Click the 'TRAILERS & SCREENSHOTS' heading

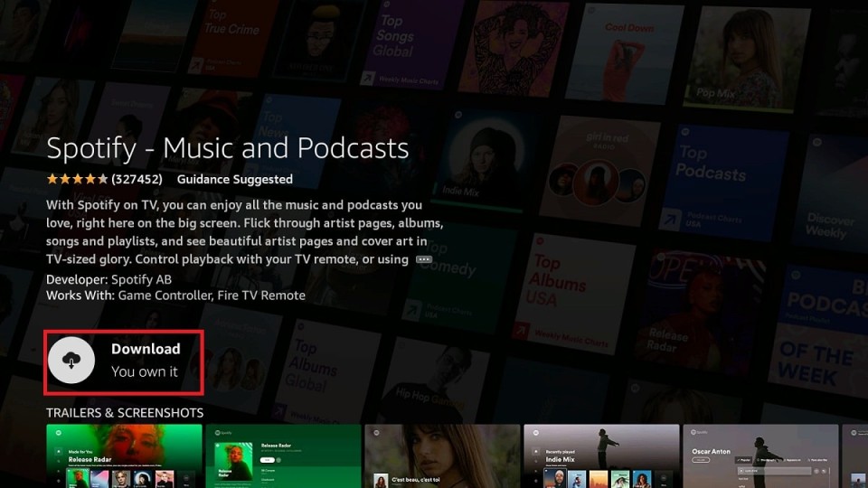click(x=125, y=413)
